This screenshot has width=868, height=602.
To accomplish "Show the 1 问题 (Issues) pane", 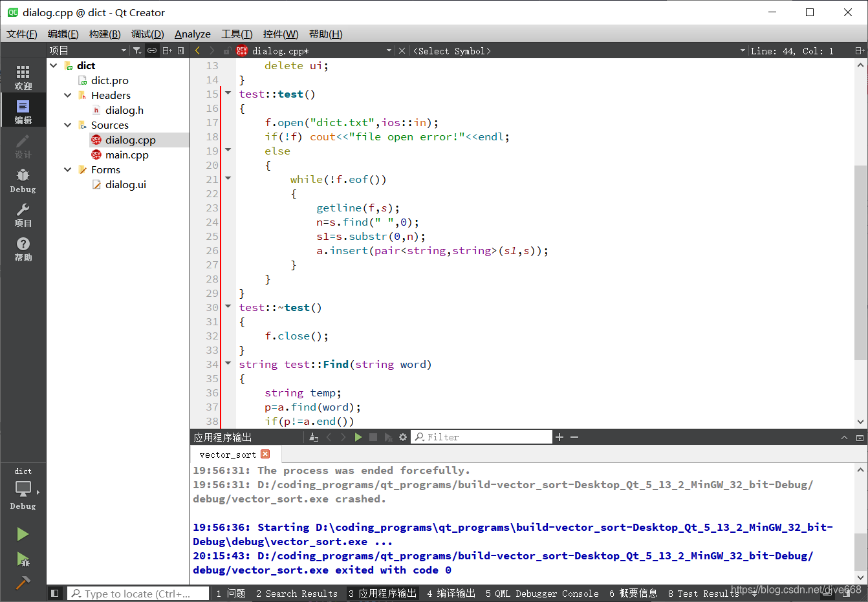I will click(x=231, y=593).
